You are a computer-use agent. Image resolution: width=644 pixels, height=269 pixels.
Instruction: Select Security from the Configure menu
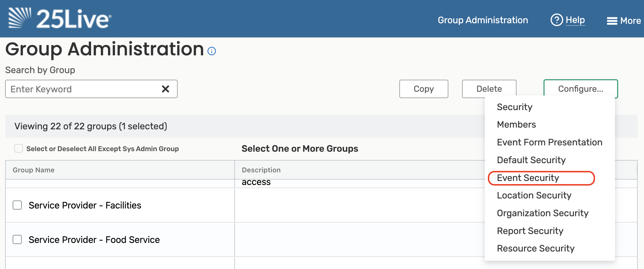[515, 107]
